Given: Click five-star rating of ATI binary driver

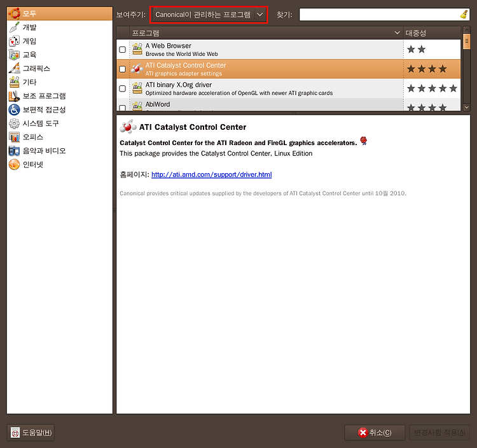Looking at the screenshot, I should coord(432,88).
